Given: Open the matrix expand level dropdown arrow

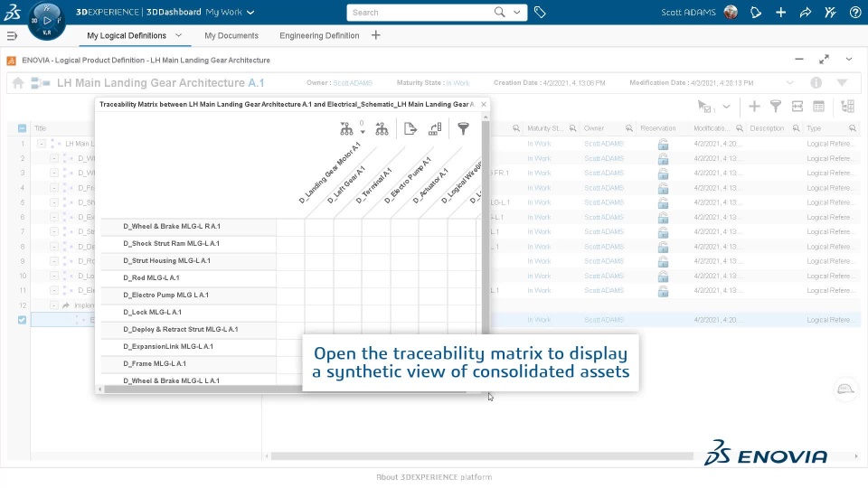Looking at the screenshot, I should pyautogui.click(x=363, y=132).
